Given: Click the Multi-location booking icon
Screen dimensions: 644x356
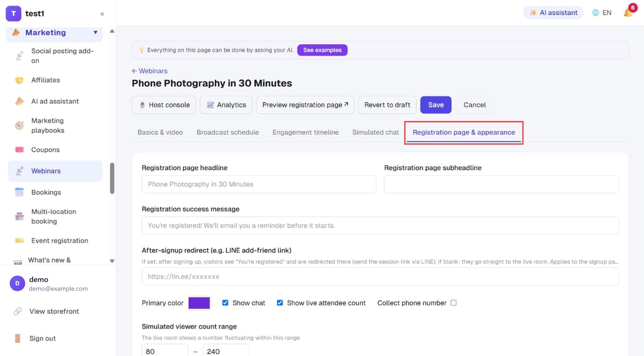Looking at the screenshot, I should [19, 217].
